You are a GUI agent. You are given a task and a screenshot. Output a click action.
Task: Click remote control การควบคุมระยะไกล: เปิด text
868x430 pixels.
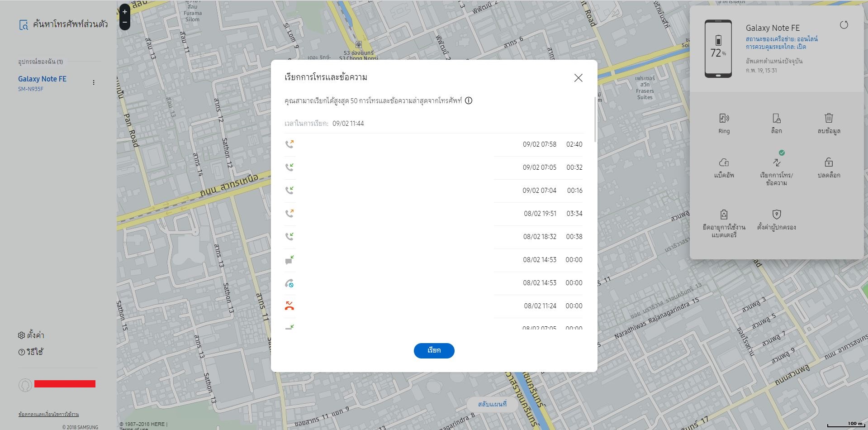tap(776, 47)
